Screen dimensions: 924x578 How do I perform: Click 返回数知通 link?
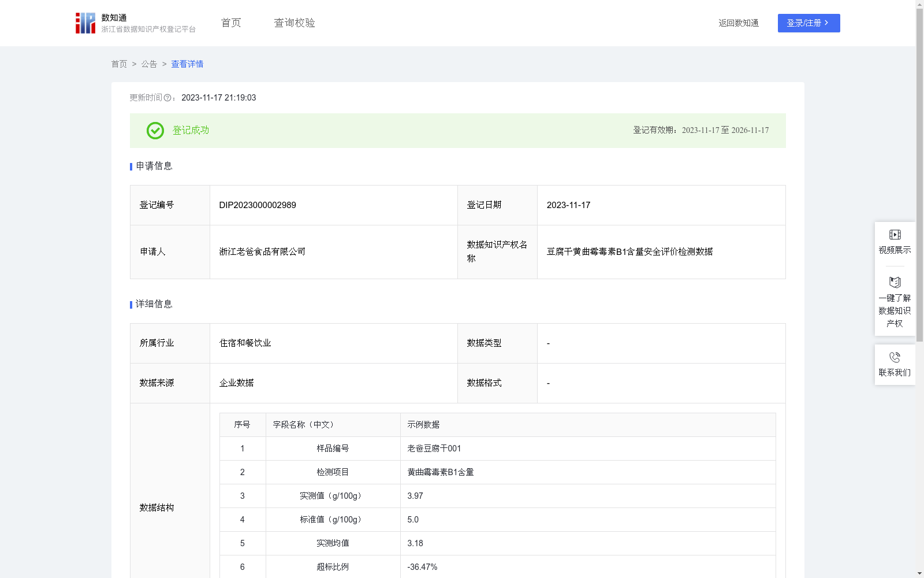[739, 23]
